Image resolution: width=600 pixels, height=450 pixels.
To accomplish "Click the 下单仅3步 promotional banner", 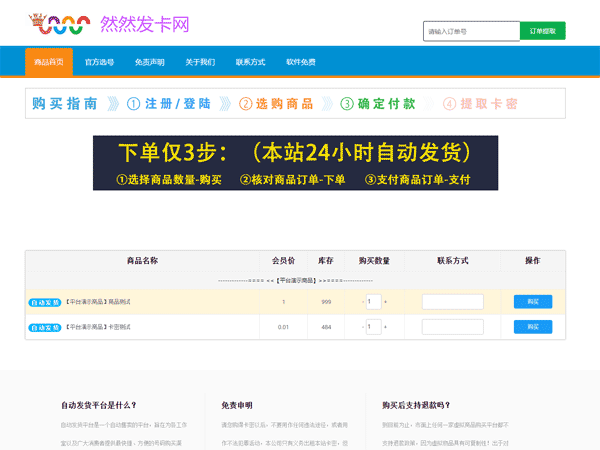I will (x=295, y=163).
